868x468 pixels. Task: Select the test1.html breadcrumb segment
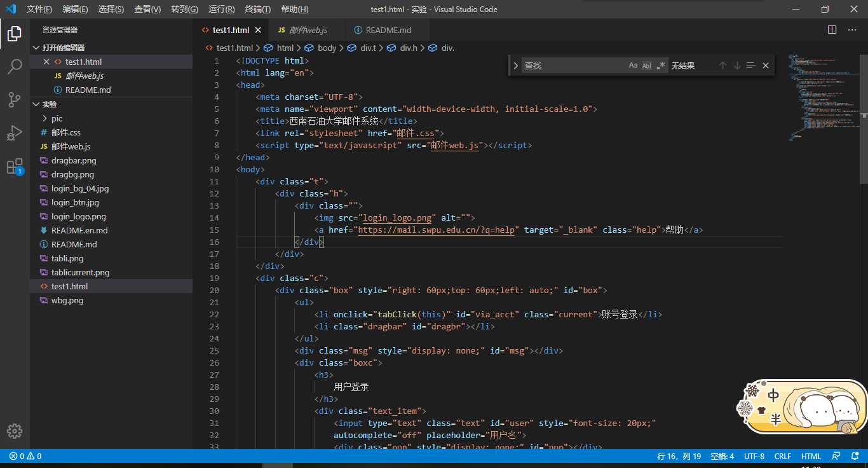(x=229, y=48)
